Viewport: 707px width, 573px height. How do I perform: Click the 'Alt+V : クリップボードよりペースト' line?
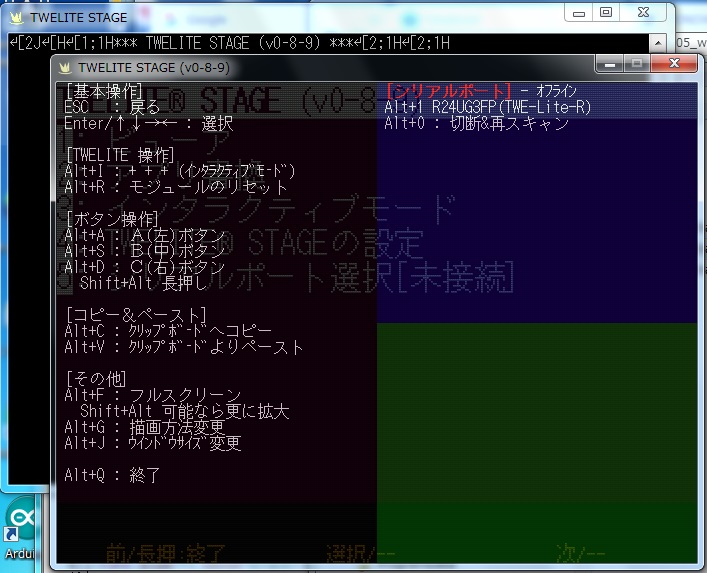tap(184, 347)
